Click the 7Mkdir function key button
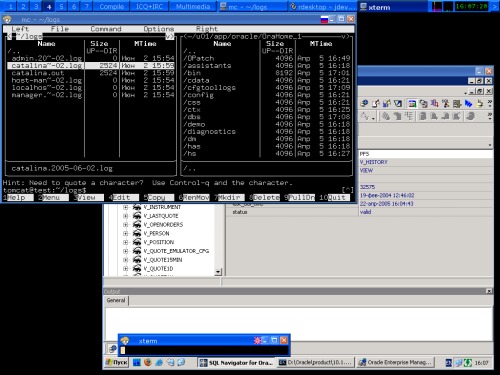The height and width of the screenshot is (375, 500). tap(229, 198)
